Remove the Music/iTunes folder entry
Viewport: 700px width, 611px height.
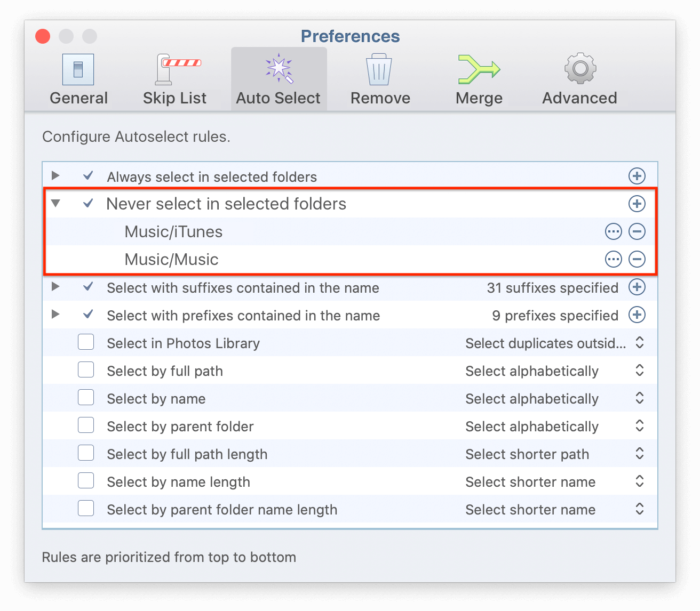637,231
